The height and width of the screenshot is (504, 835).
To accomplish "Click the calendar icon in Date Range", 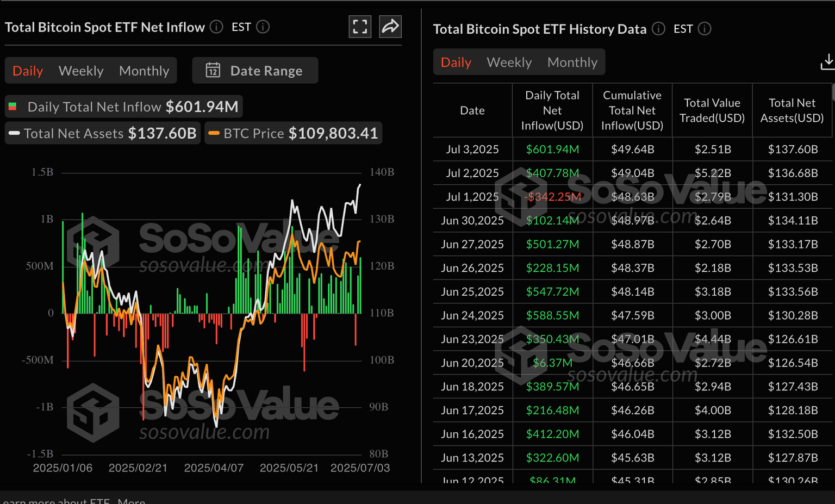I will (x=213, y=70).
